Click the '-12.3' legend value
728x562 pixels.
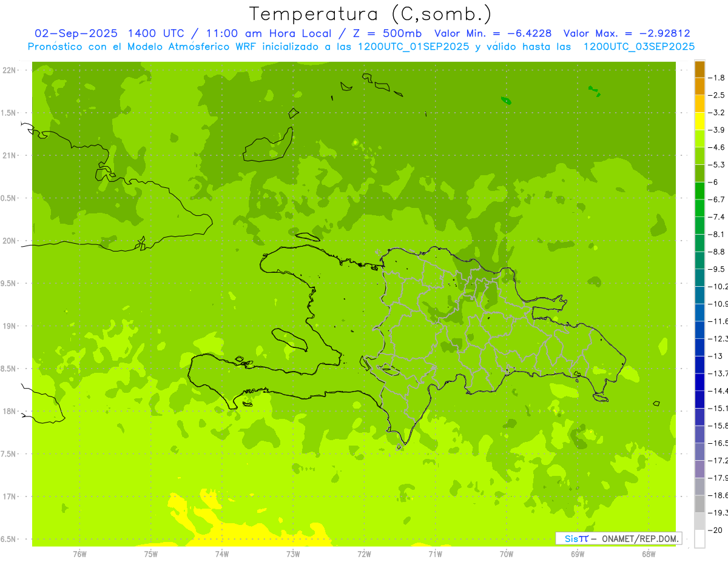click(718, 339)
